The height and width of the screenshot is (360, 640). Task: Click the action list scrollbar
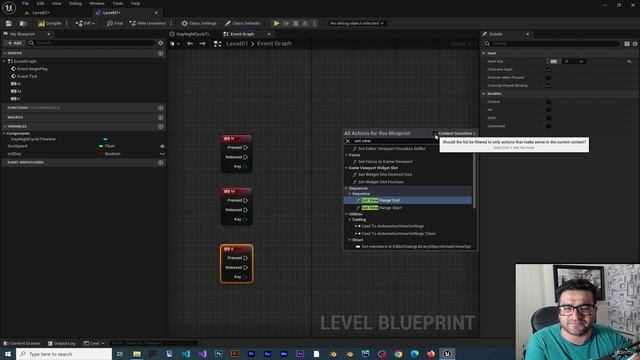[474, 181]
